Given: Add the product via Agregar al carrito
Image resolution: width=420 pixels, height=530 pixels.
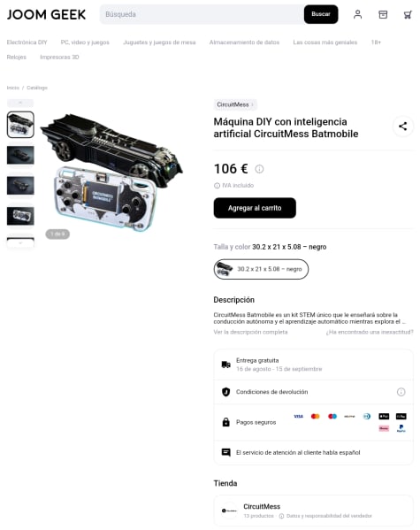Looking at the screenshot, I should point(255,208).
